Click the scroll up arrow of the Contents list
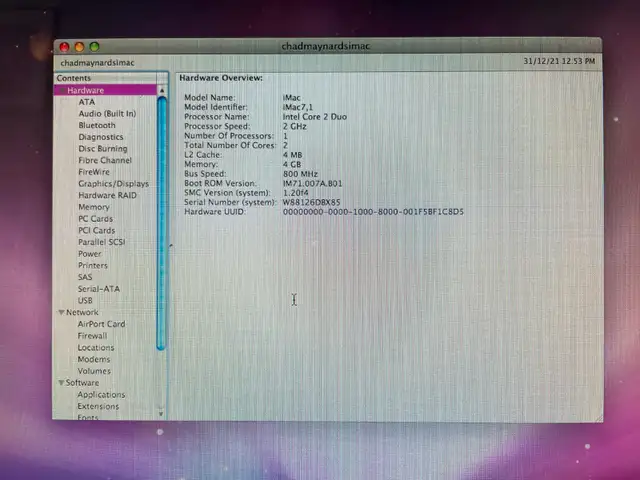The image size is (640, 480). pyautogui.click(x=162, y=90)
